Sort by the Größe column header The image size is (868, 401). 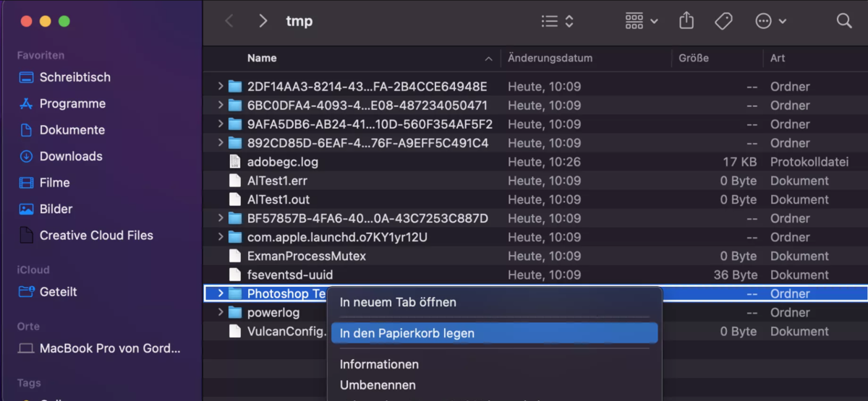694,58
